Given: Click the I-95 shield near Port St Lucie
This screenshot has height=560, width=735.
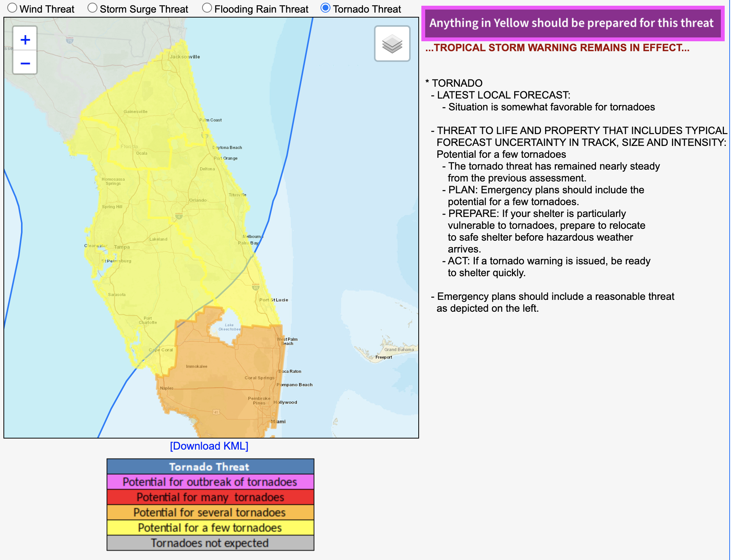Looking at the screenshot, I should tap(256, 287).
